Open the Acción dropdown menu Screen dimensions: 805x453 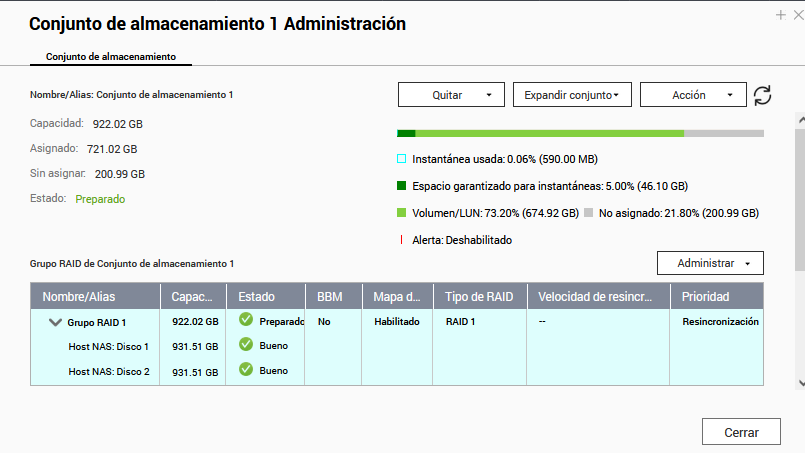[x=693, y=95]
